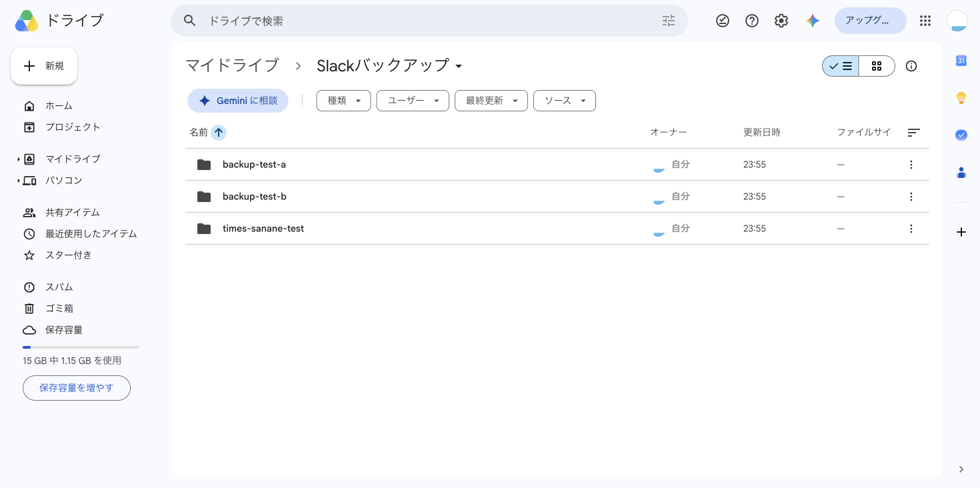Click the アップグレード button

(870, 21)
